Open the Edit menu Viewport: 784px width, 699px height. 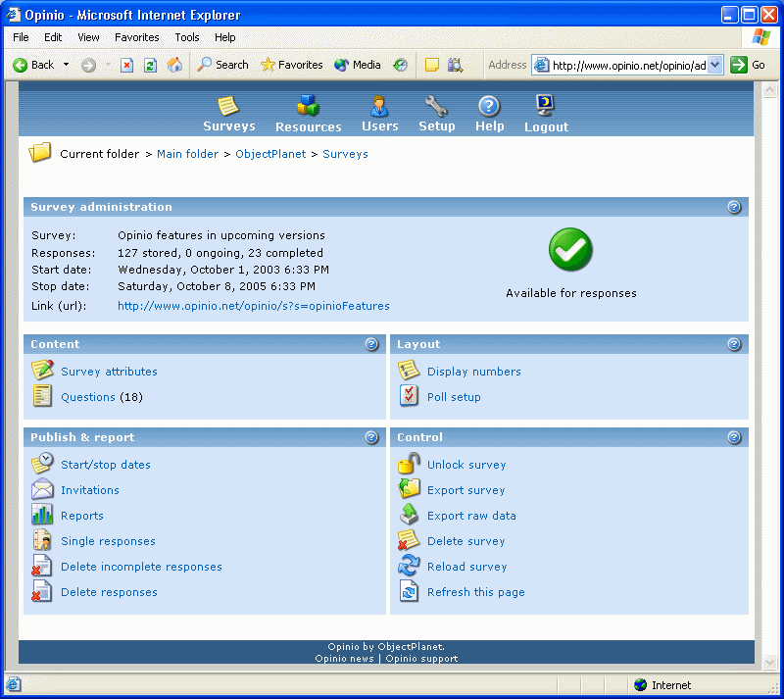coord(53,37)
